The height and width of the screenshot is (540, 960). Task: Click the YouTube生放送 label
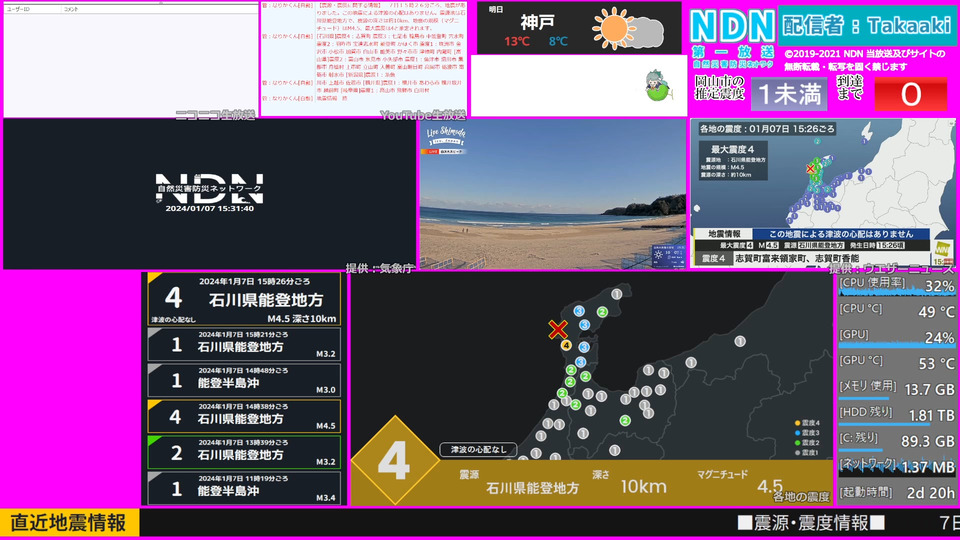point(422,115)
